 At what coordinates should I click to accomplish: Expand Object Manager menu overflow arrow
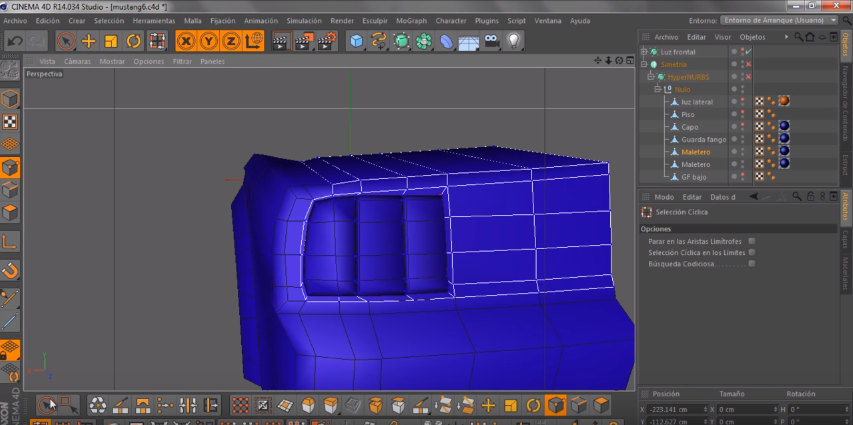tap(786, 37)
